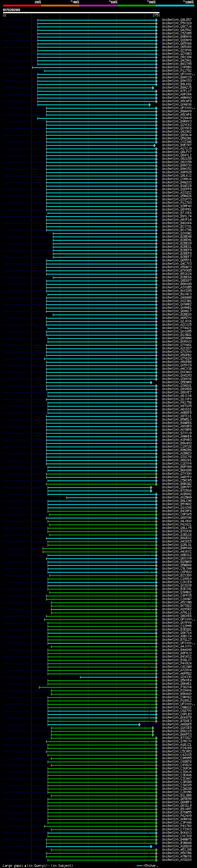Click the red 20% legend segment
The height and width of the screenshot is (868, 197).
pos(22,6)
